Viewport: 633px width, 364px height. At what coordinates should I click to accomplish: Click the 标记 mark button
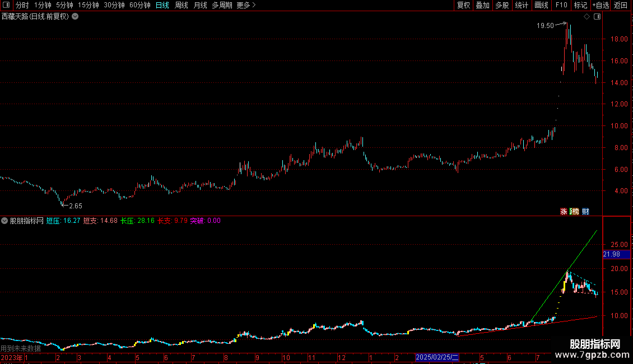click(580, 5)
